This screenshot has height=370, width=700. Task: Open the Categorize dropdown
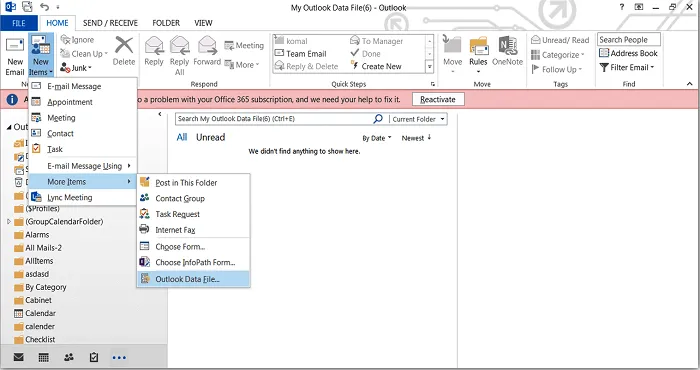click(558, 55)
